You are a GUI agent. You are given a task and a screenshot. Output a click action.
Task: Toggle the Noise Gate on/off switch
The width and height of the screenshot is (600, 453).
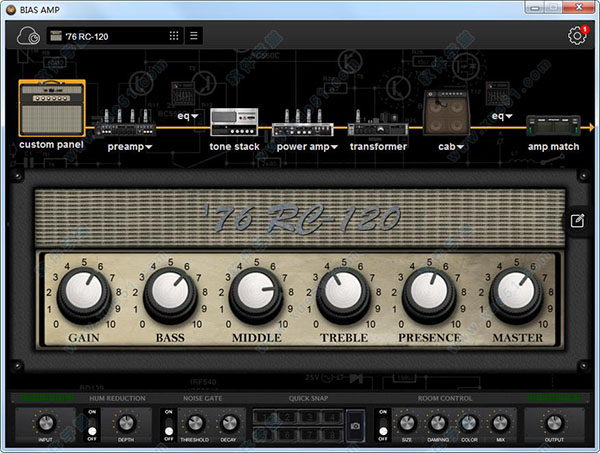[x=169, y=425]
